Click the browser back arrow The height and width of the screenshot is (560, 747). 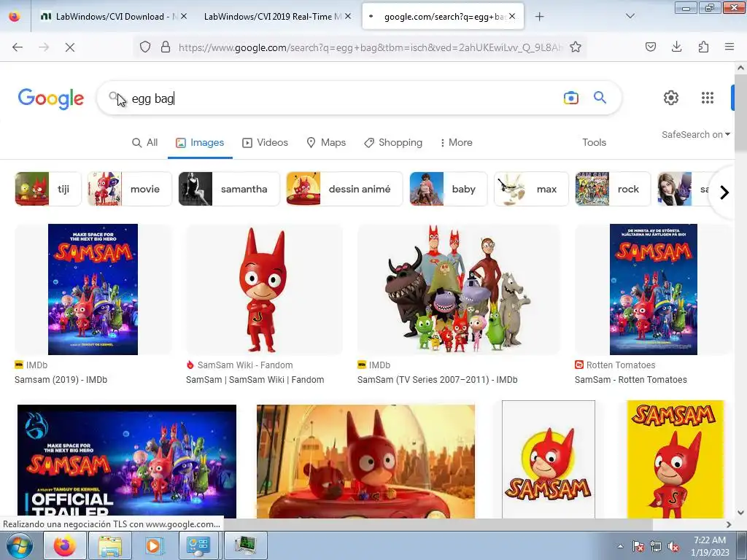tap(18, 47)
